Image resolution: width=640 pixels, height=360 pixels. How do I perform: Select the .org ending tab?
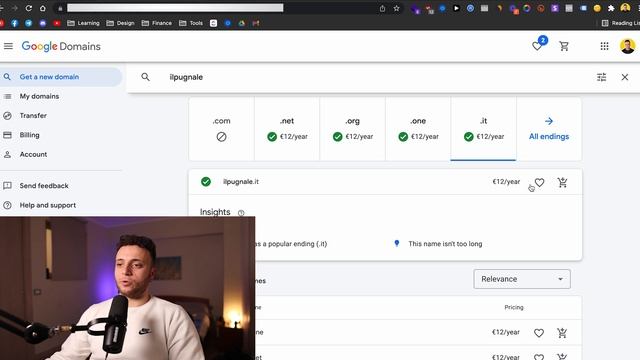353,129
